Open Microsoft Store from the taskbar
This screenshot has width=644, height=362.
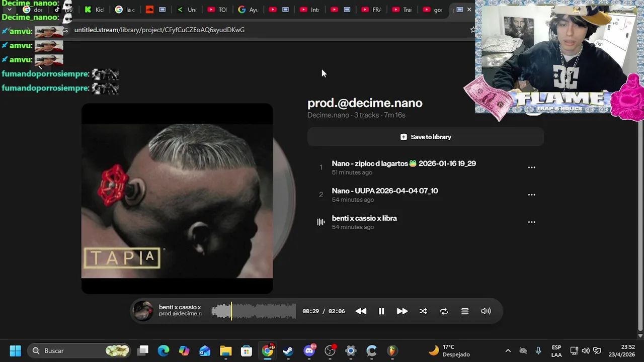[x=246, y=350]
